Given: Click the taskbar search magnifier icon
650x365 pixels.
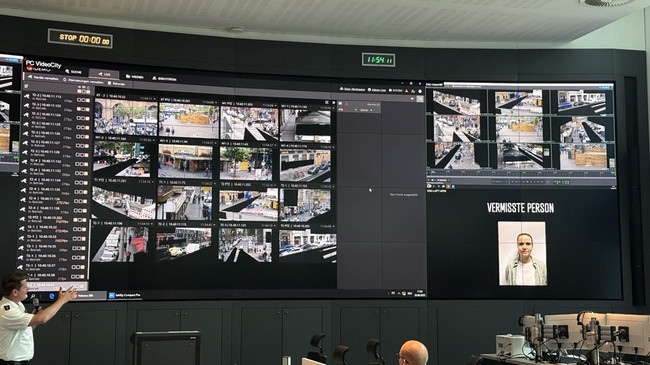Looking at the screenshot, I should (x=32, y=296).
